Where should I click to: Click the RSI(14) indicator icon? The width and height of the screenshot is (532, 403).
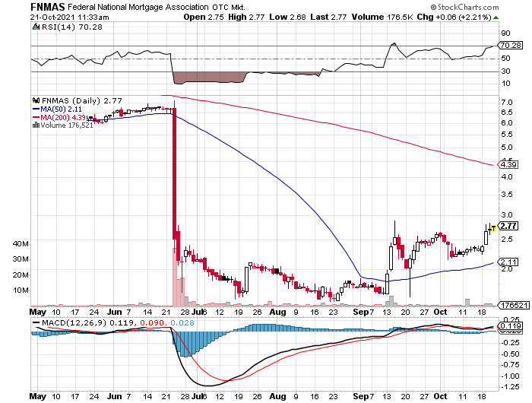[36, 27]
